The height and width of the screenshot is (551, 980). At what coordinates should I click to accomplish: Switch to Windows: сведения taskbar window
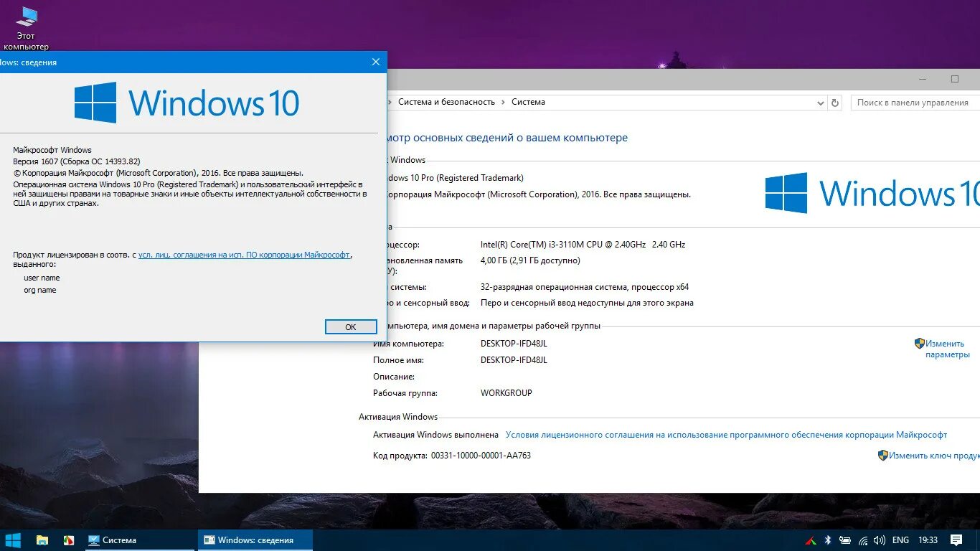255,540
